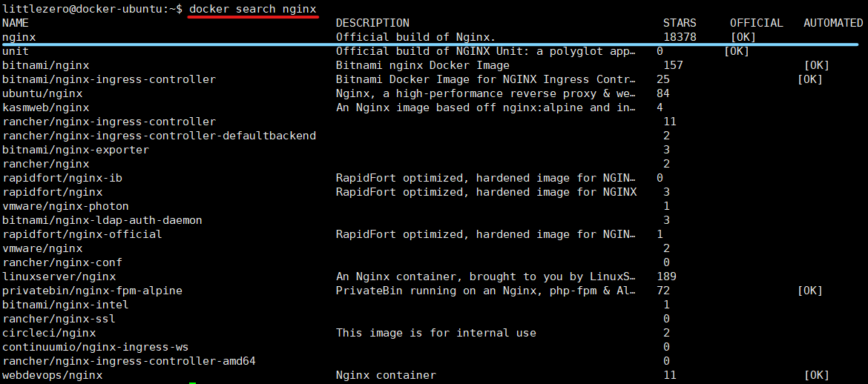Click the "linuxserver/nginx" name
This screenshot has width=868, height=384.
[x=59, y=276]
